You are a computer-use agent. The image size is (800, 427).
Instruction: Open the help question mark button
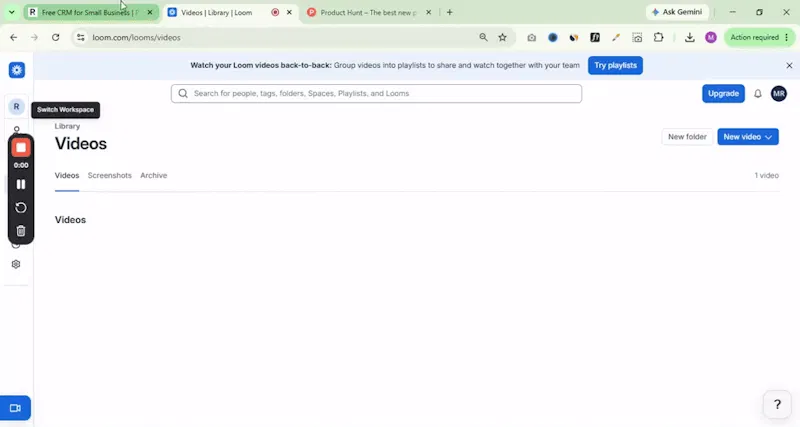pyautogui.click(x=777, y=405)
